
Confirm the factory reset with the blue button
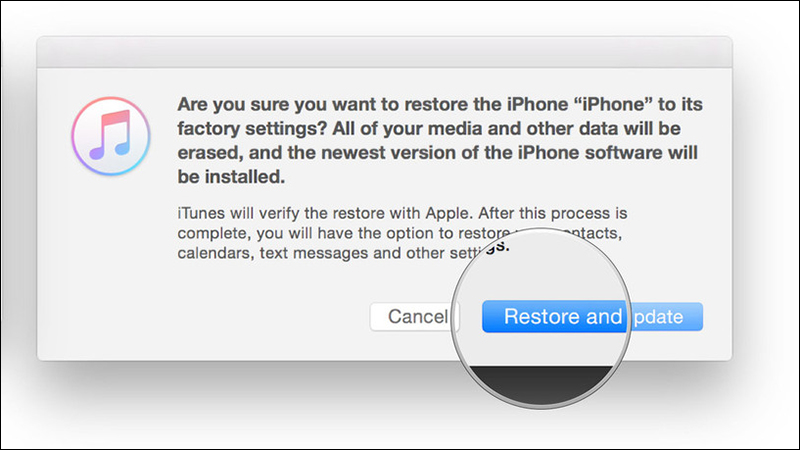592,317
